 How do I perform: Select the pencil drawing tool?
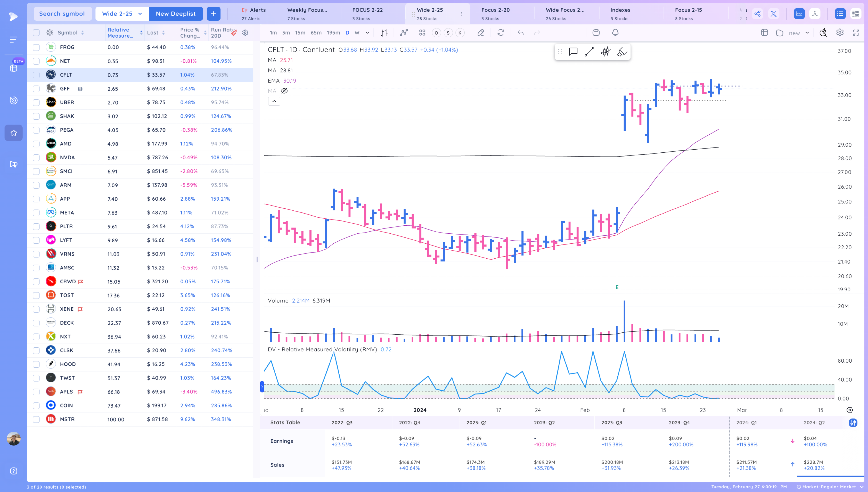pos(481,33)
